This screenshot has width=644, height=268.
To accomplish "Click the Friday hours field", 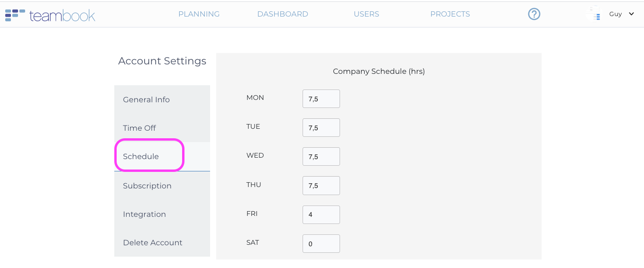I will 321,214.
